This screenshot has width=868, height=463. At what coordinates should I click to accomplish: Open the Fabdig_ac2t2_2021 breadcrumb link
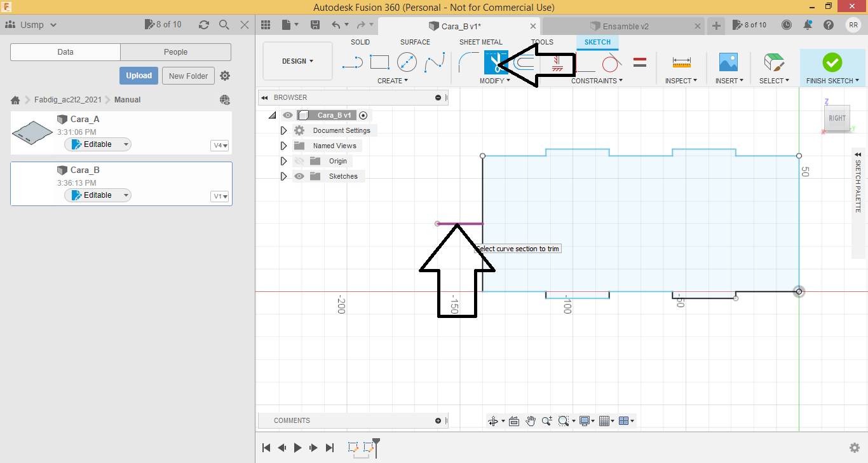pyautogui.click(x=67, y=100)
